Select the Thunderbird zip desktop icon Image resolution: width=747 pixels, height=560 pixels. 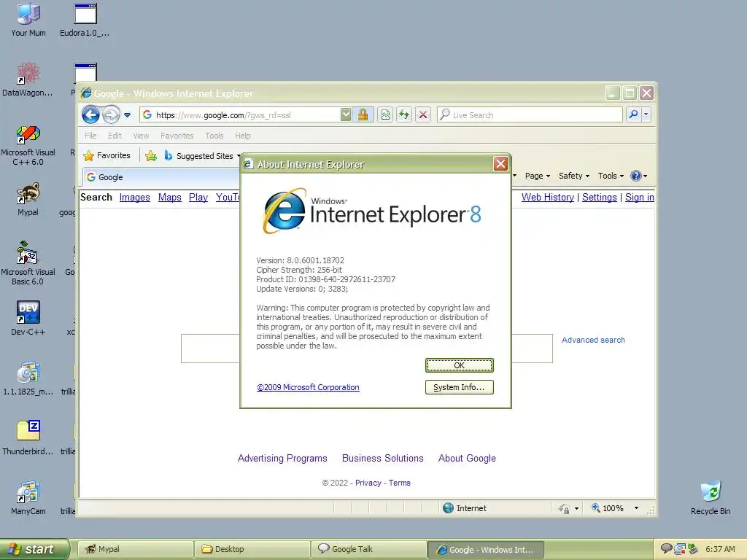(28, 437)
